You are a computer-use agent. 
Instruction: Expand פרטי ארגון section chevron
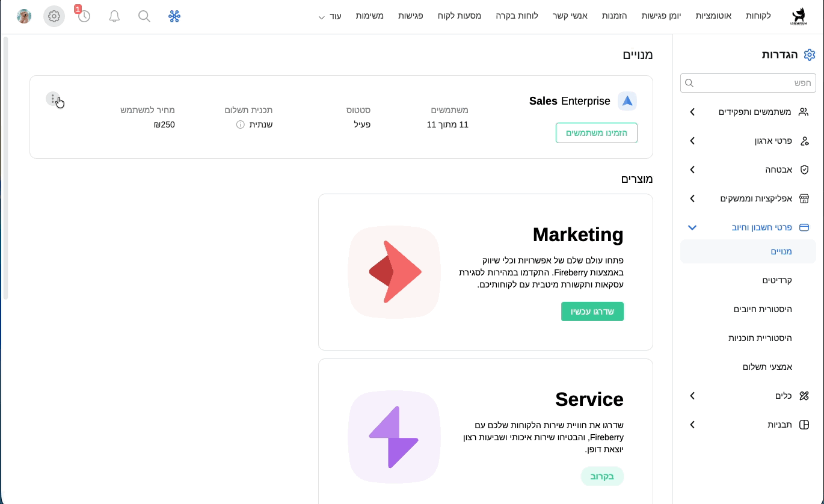click(x=692, y=141)
